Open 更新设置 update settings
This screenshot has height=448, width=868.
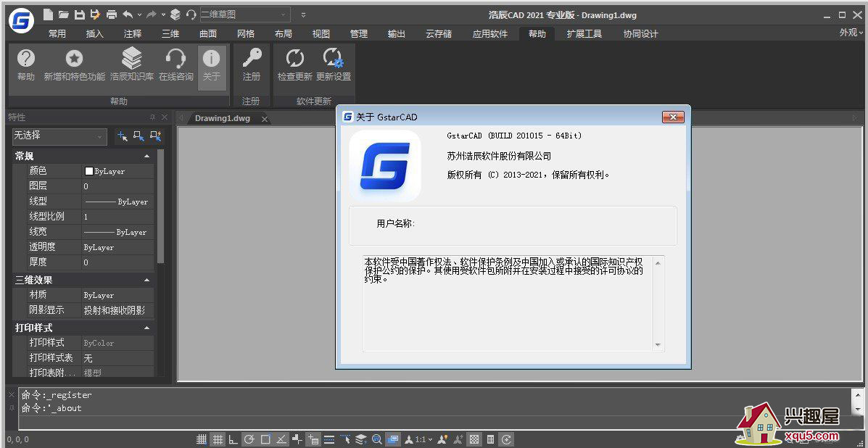click(334, 65)
